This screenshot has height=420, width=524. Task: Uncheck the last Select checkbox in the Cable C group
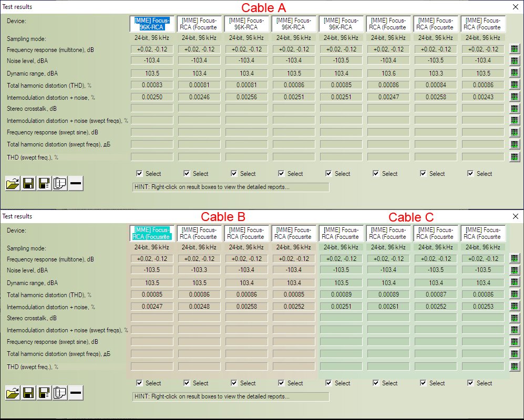470,383
